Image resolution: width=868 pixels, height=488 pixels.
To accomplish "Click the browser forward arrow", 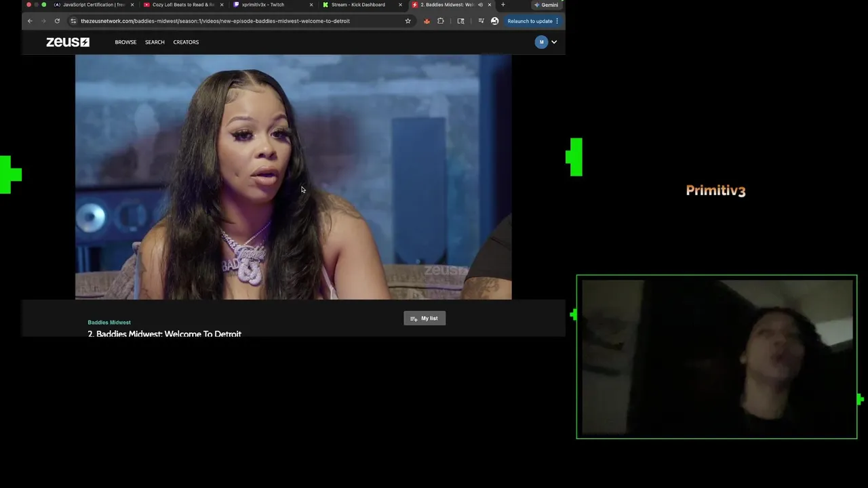I will point(43,21).
